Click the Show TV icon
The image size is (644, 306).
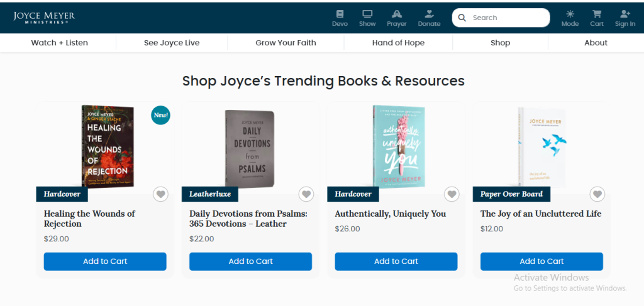(x=367, y=14)
